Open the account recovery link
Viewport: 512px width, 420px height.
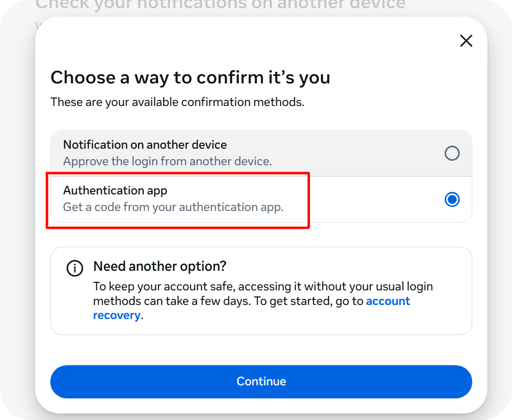(388, 301)
